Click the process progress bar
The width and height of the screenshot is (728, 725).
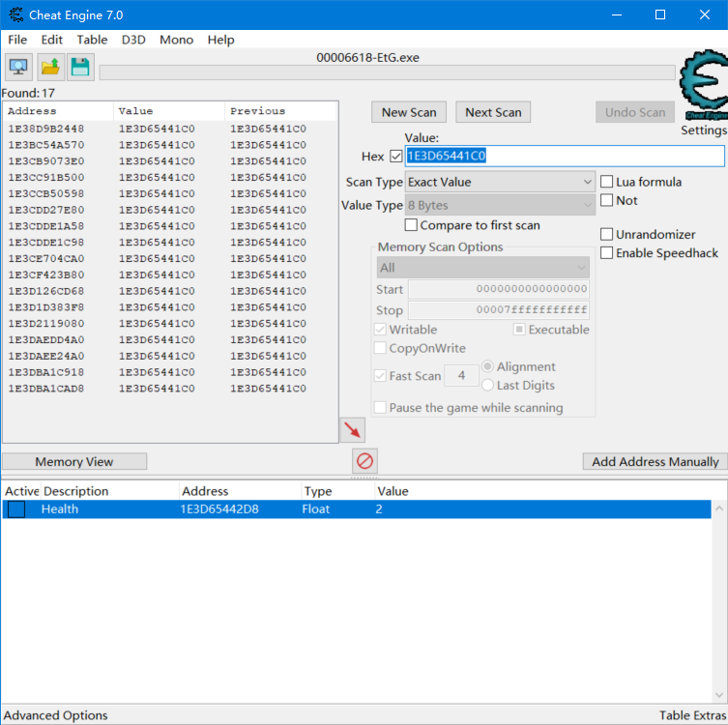[x=387, y=73]
